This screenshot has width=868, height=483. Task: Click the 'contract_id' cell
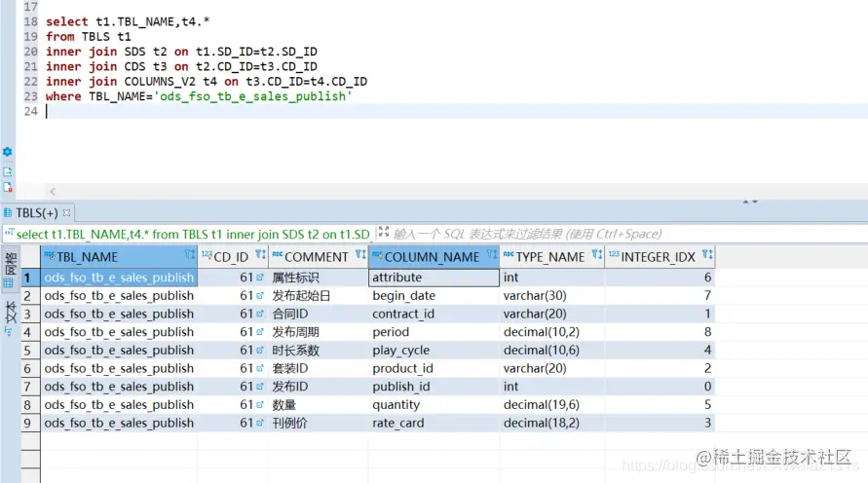tap(434, 314)
